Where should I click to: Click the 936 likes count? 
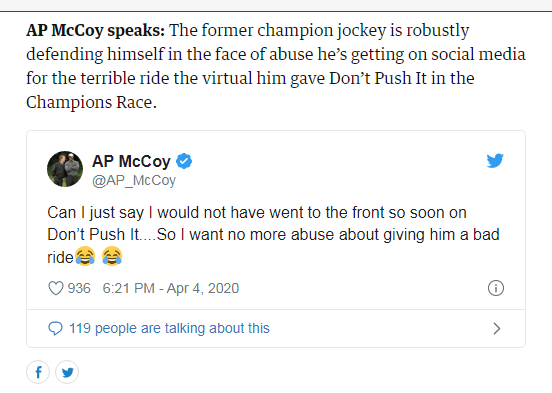coord(79,288)
